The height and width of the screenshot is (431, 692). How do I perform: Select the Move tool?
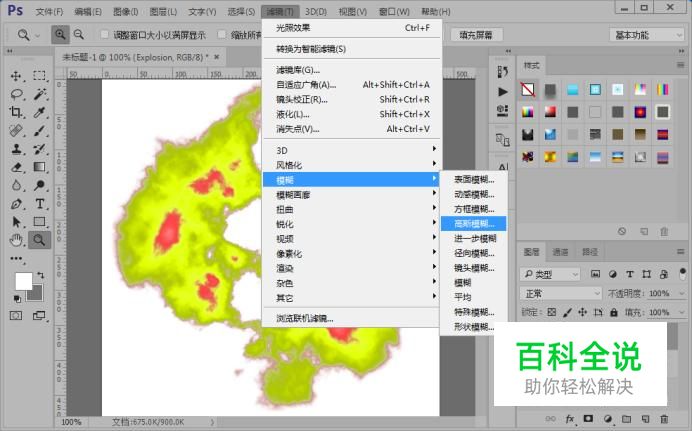tap(16, 76)
